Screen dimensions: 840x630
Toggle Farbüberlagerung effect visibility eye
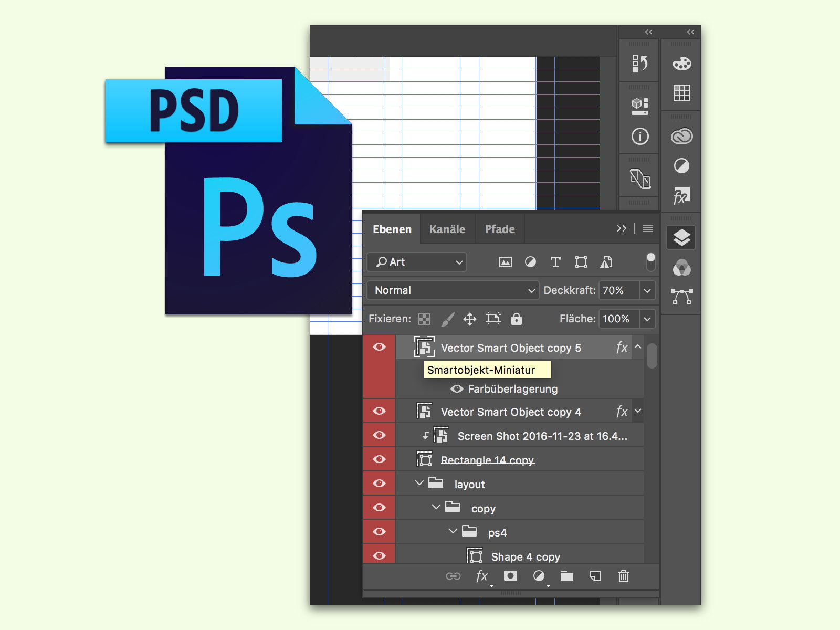pos(457,389)
